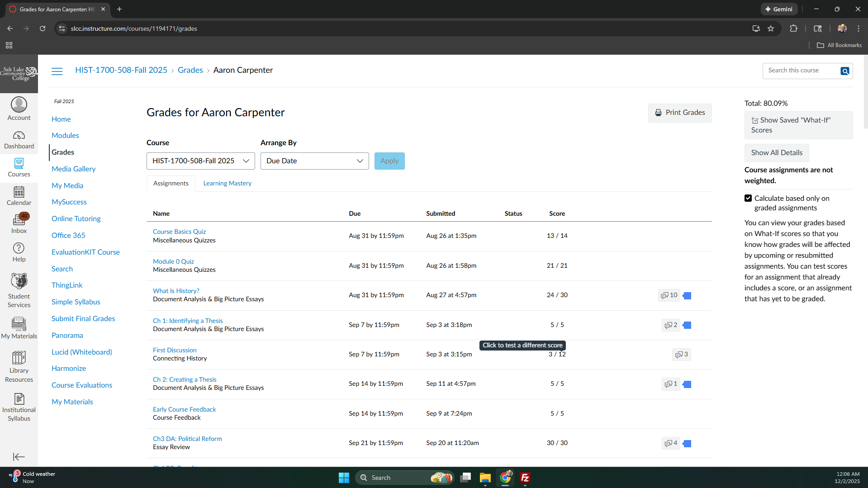
Task: Open the Course dropdown HIST-1700-508-Fall 2025
Action: pyautogui.click(x=200, y=161)
